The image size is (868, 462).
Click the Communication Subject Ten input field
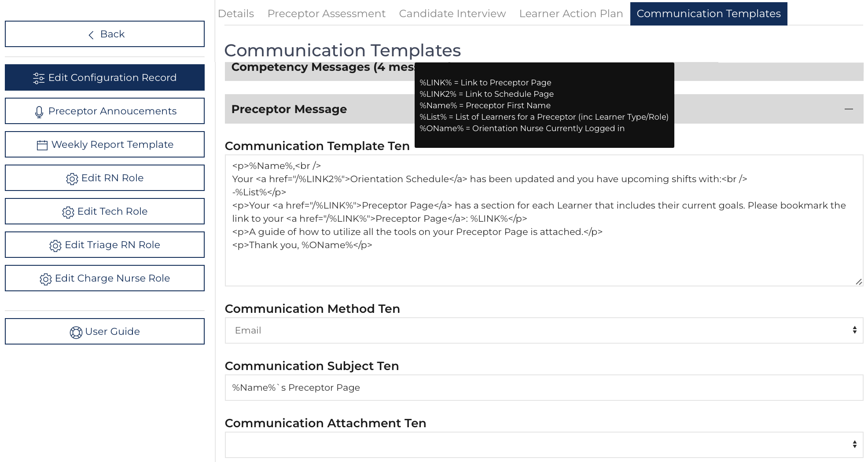coord(544,388)
